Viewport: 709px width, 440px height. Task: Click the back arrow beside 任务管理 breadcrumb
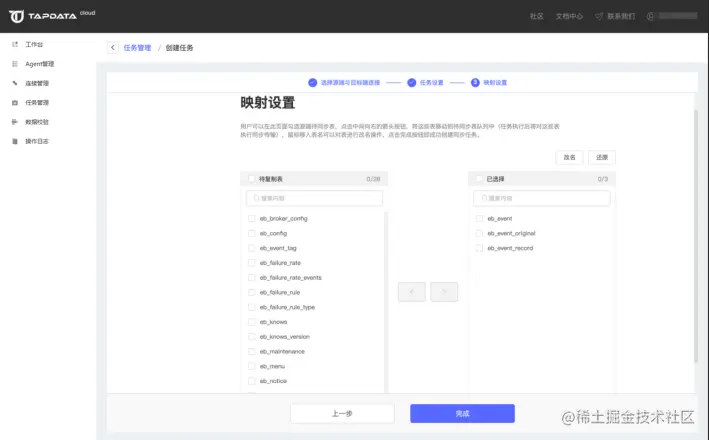[112, 47]
